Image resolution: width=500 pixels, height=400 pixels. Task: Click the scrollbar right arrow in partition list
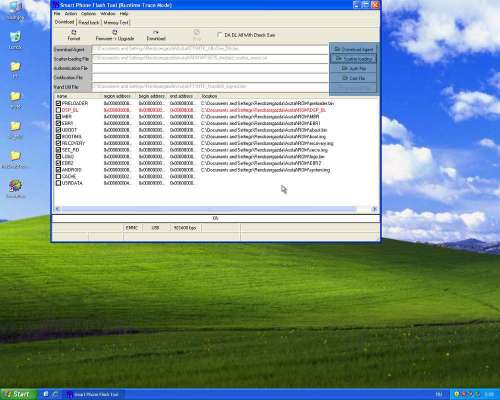tap(374, 209)
